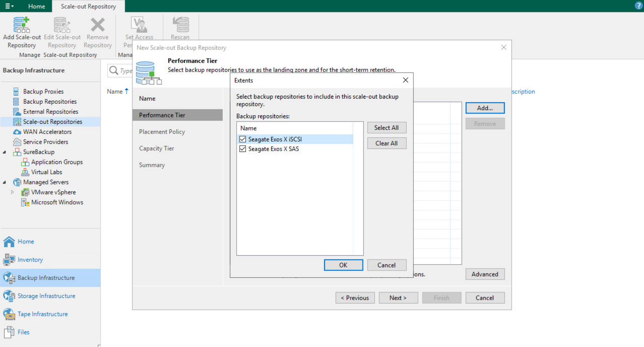
Task: Click the Backup Proxies tree icon
Action: coord(16,91)
